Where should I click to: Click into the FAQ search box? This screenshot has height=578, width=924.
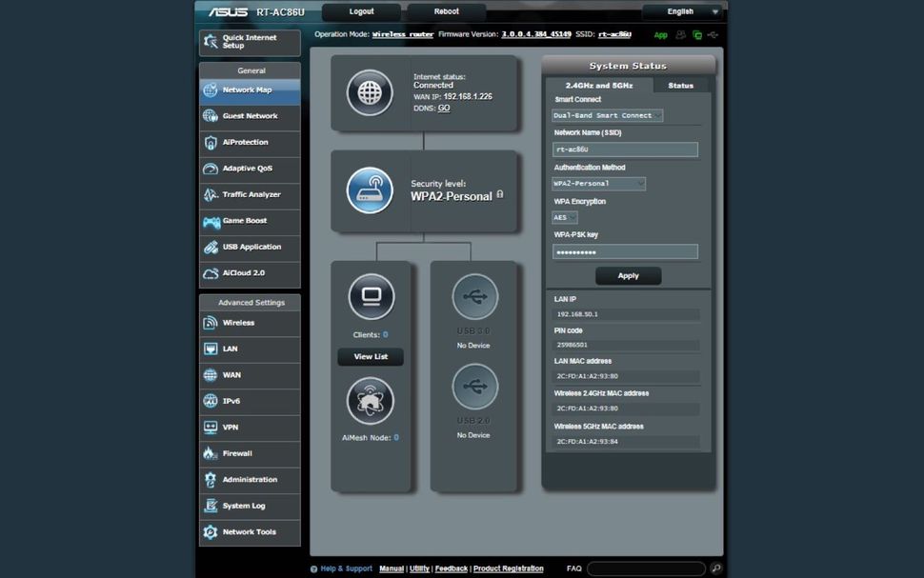click(647, 568)
